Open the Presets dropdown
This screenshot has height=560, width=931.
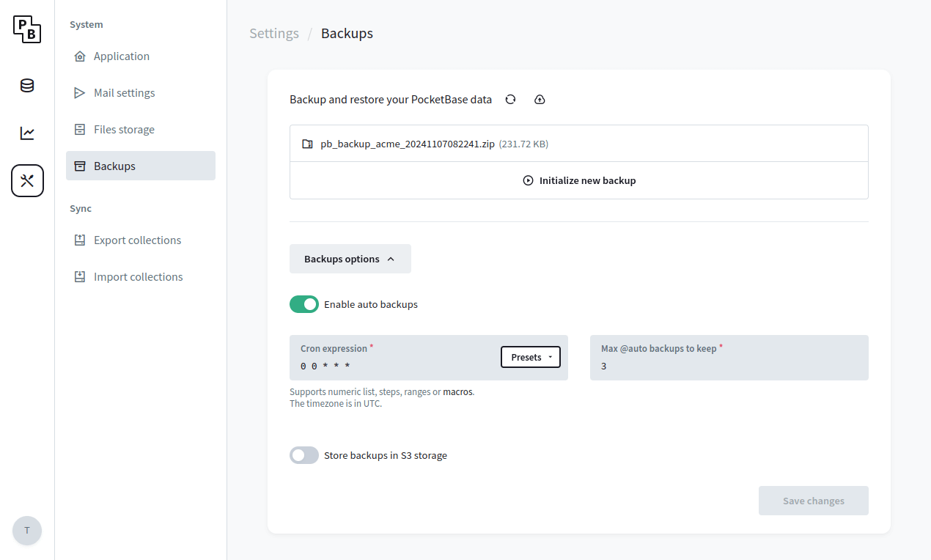[x=530, y=357]
